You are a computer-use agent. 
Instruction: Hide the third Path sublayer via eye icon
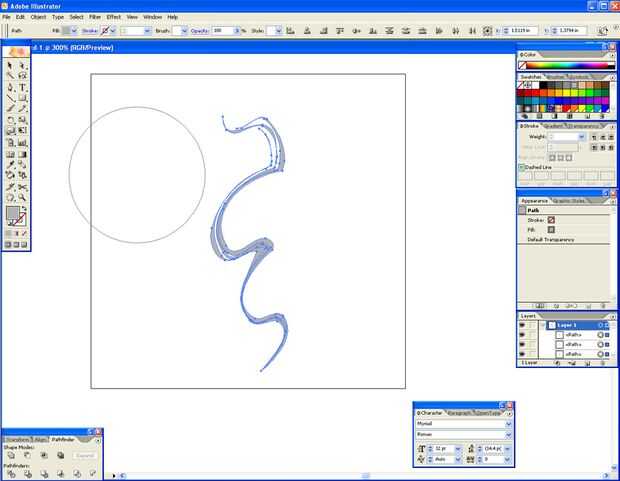[522, 354]
